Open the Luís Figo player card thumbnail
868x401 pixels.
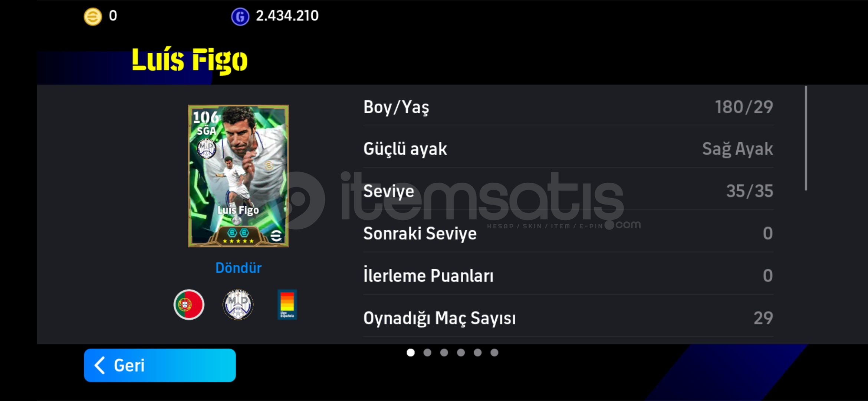pos(238,176)
